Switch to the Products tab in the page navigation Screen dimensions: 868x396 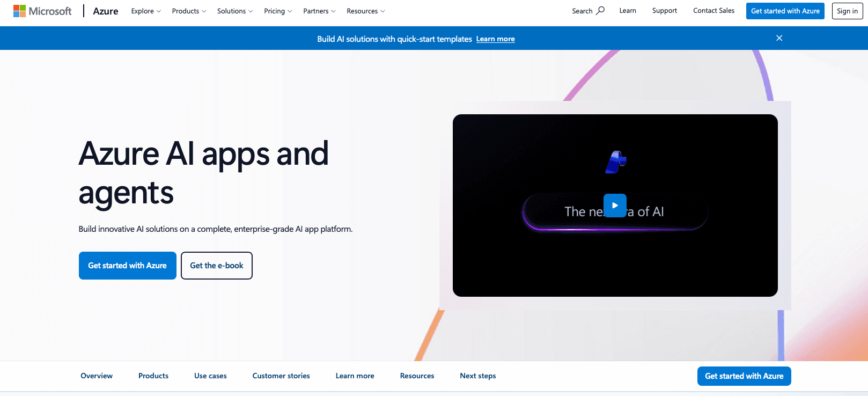tap(153, 376)
